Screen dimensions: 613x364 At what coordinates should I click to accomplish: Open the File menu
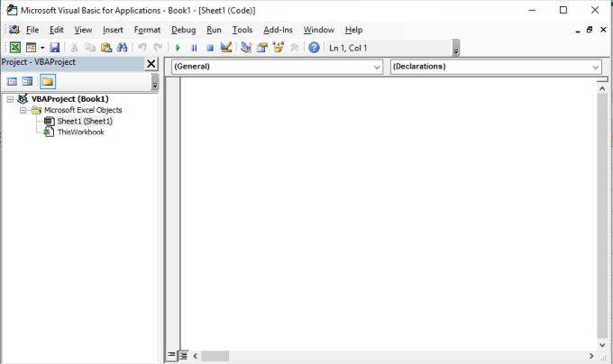tap(32, 30)
